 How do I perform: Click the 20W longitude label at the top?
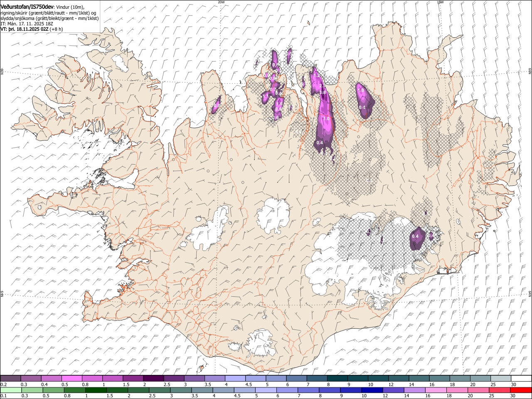pos(221,2)
